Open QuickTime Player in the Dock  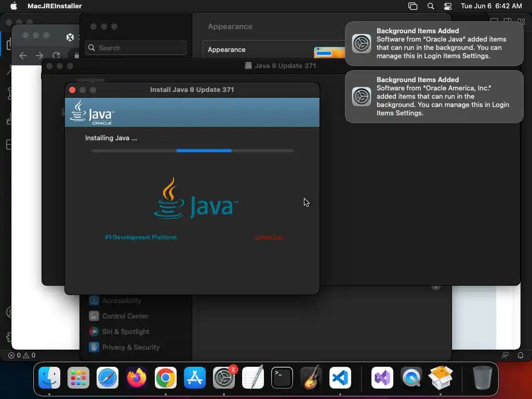[411, 378]
